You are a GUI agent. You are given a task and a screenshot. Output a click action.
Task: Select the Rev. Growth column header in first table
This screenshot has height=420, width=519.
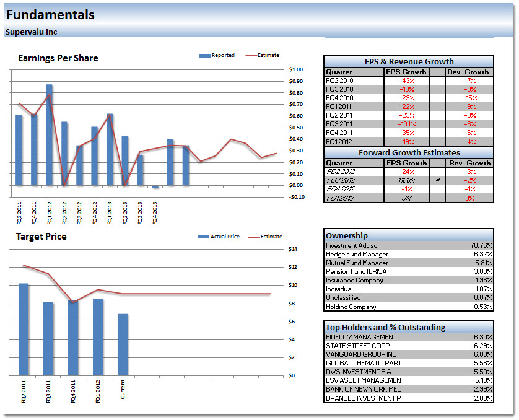pos(468,72)
